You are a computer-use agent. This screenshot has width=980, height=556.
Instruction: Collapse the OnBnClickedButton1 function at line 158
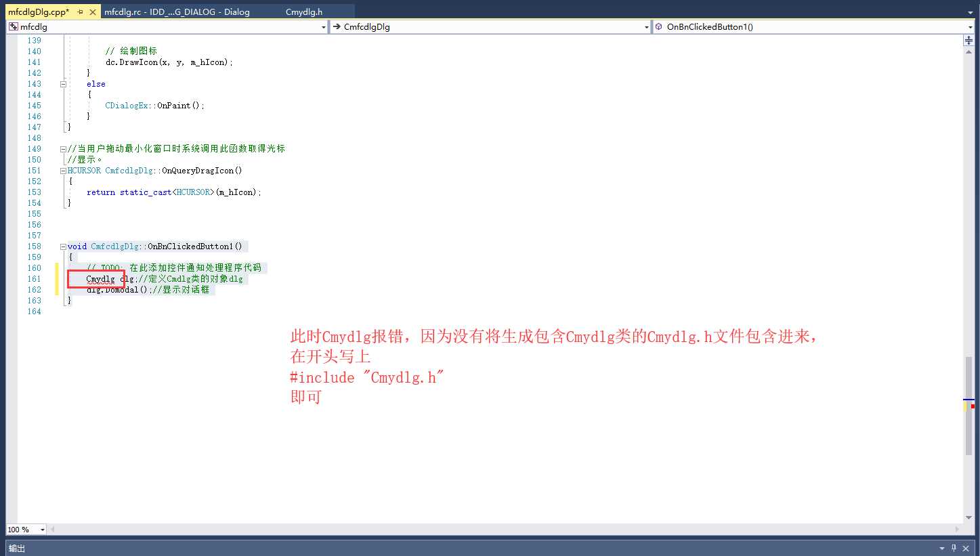63,247
